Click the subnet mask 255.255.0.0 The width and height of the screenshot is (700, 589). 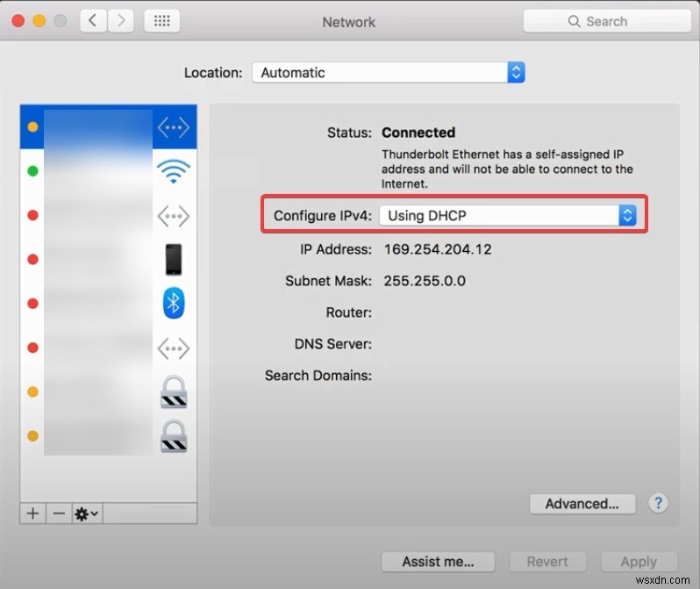[x=425, y=281]
